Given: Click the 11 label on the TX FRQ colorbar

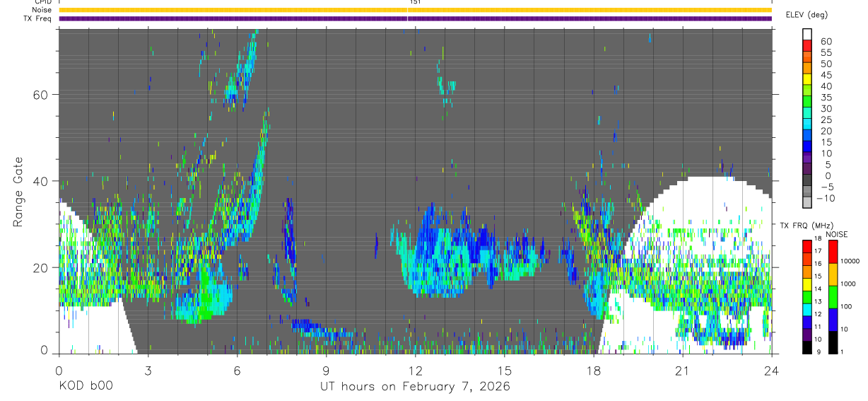Looking at the screenshot, I should (x=818, y=327).
